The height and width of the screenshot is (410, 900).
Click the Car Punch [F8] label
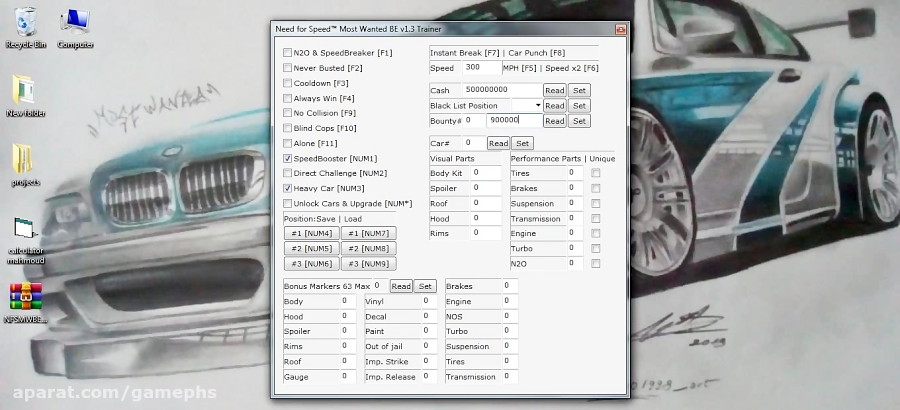[537, 53]
